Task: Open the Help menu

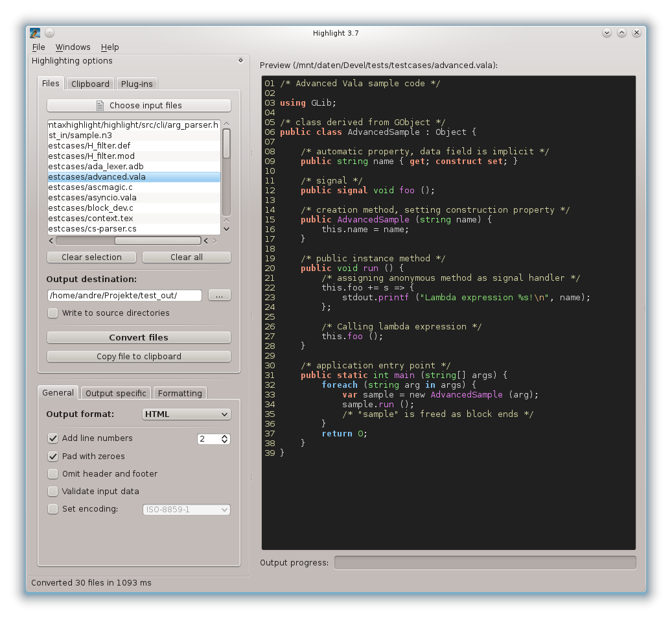Action: tap(110, 47)
